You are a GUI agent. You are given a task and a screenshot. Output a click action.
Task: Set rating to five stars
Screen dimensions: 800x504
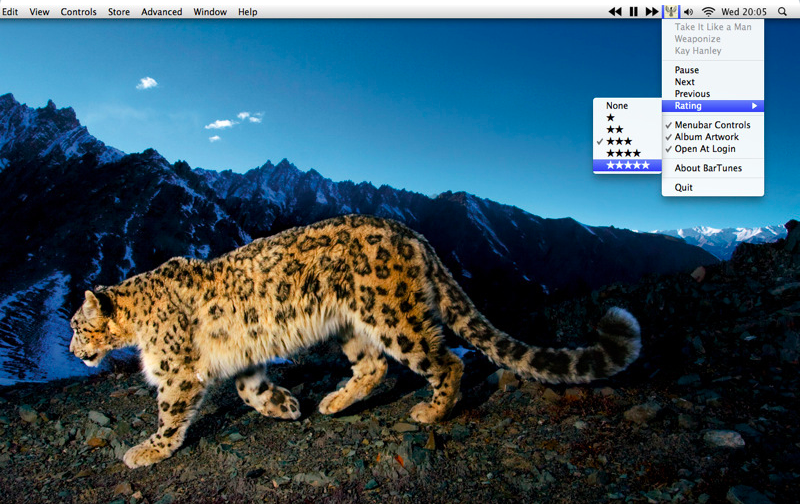(x=627, y=165)
